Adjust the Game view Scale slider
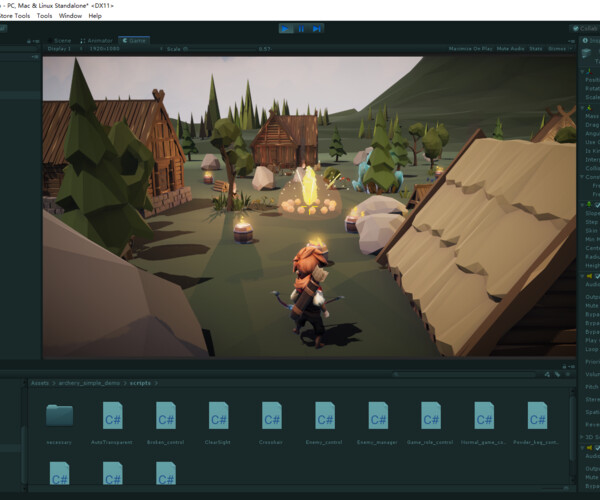 (x=220, y=49)
